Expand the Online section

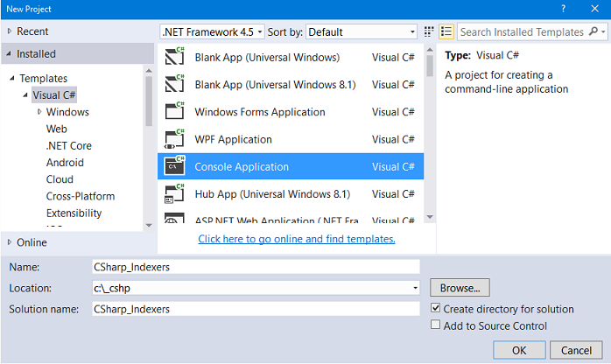coord(10,242)
